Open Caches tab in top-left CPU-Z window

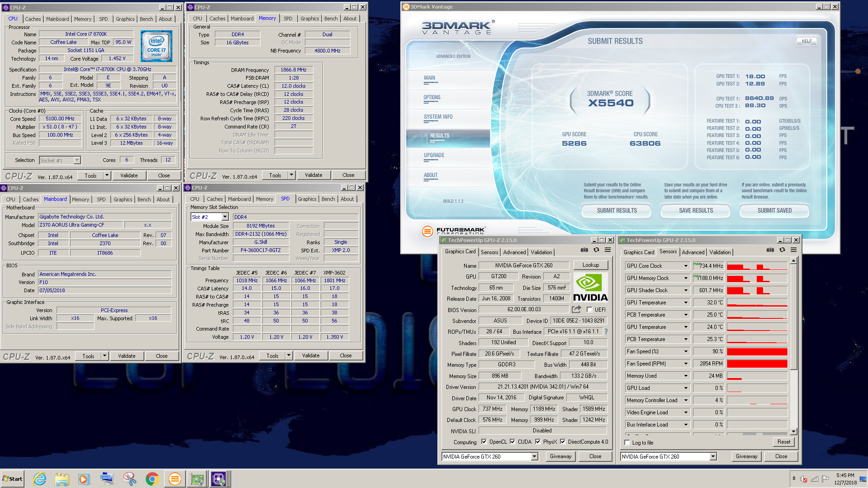33,19
